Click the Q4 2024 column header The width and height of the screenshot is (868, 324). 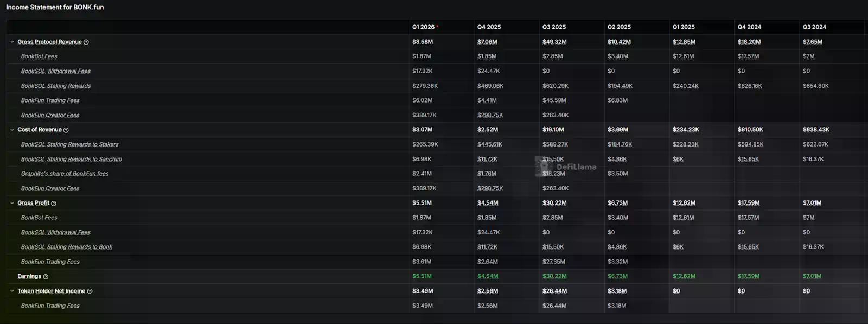point(749,27)
